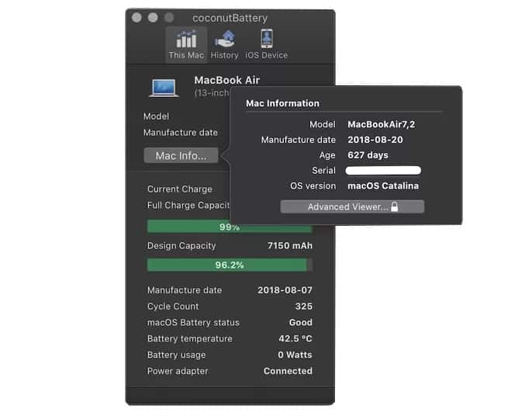Click the Cycle Count value 325

click(x=304, y=306)
